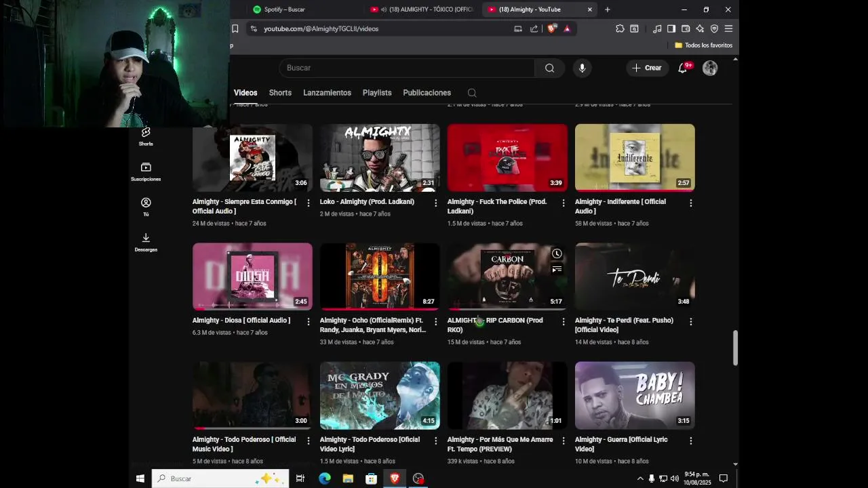
Task: Open a new browser tab
Action: pos(607,9)
